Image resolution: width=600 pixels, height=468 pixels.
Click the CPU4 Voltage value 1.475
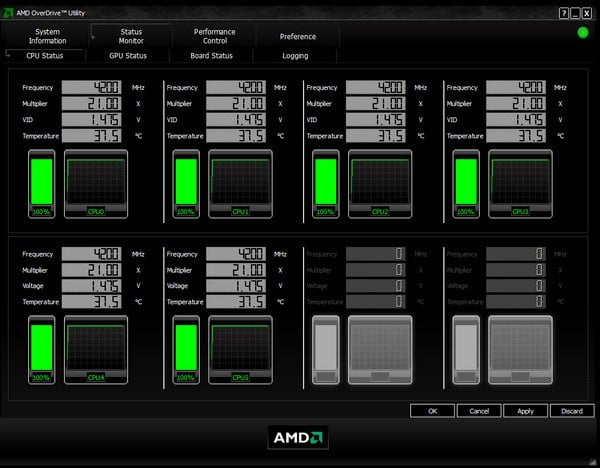point(91,285)
